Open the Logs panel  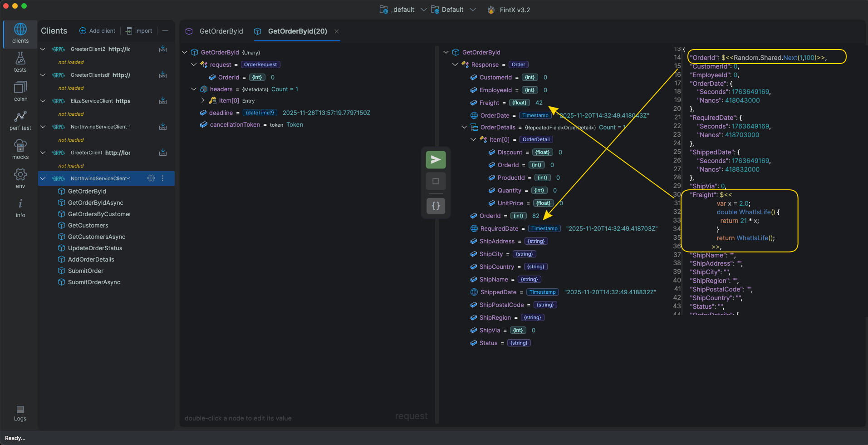(x=20, y=413)
